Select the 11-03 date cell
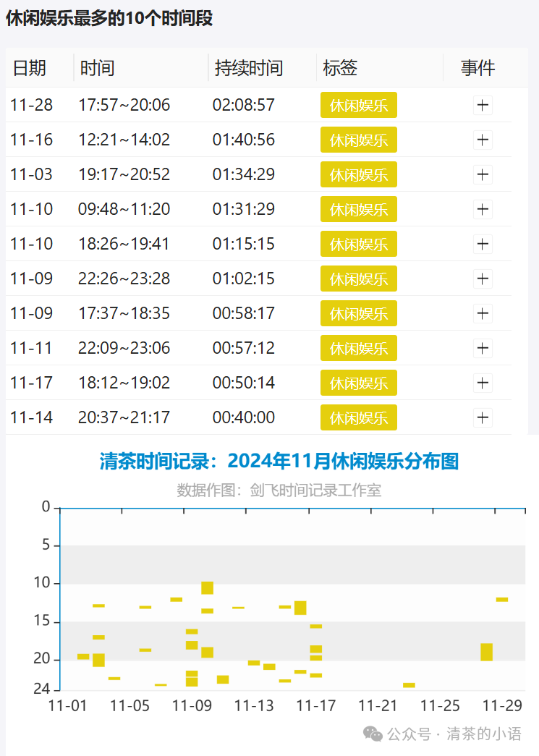Image resolution: width=539 pixels, height=756 pixels. (x=31, y=174)
